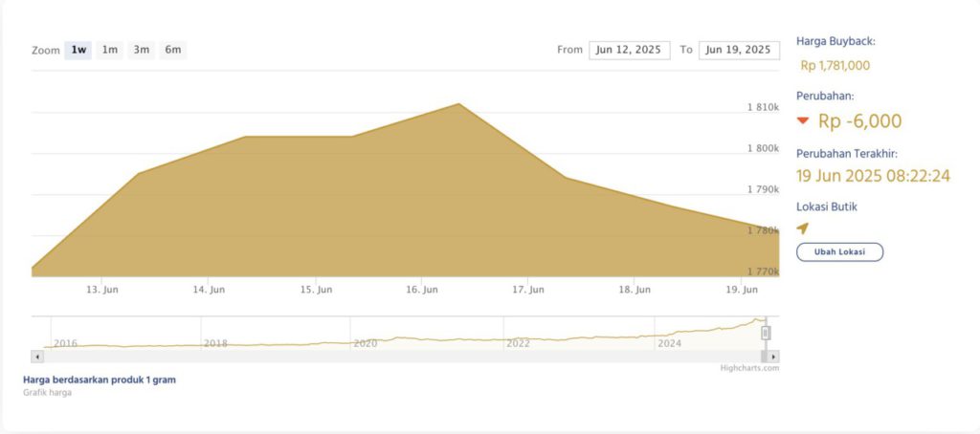Image resolution: width=980 pixels, height=434 pixels.
Task: Click the chart peak at 16 Jun
Action: click(x=460, y=103)
